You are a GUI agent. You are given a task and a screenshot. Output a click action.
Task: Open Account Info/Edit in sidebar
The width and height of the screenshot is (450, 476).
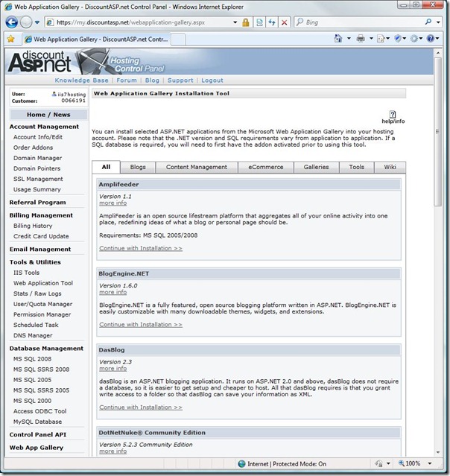point(38,137)
